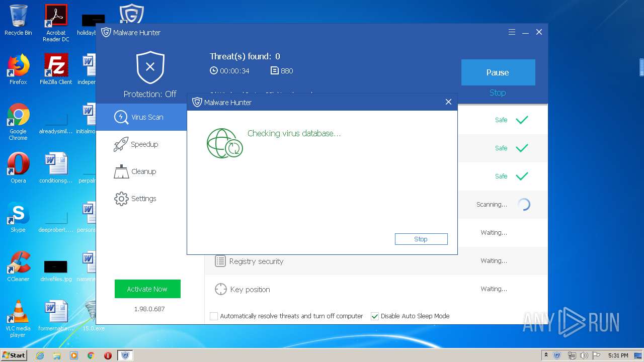The height and width of the screenshot is (362, 644).
Task: Open the Windows Start menu
Action: pyautogui.click(x=14, y=355)
